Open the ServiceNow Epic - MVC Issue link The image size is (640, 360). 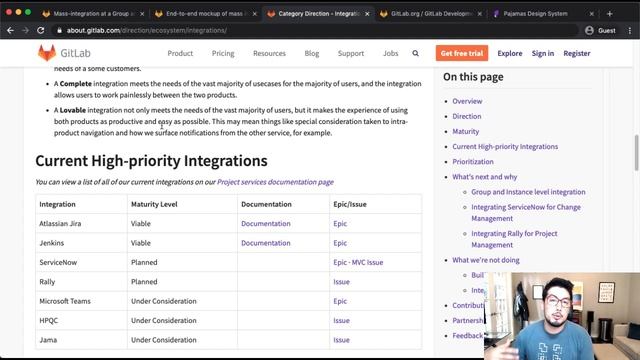pyautogui.click(x=358, y=262)
